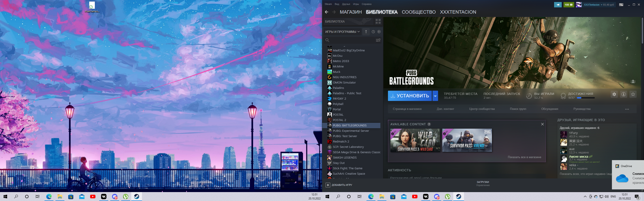Close the Available Content panel
The width and height of the screenshot is (644, 201).
pyautogui.click(x=542, y=124)
